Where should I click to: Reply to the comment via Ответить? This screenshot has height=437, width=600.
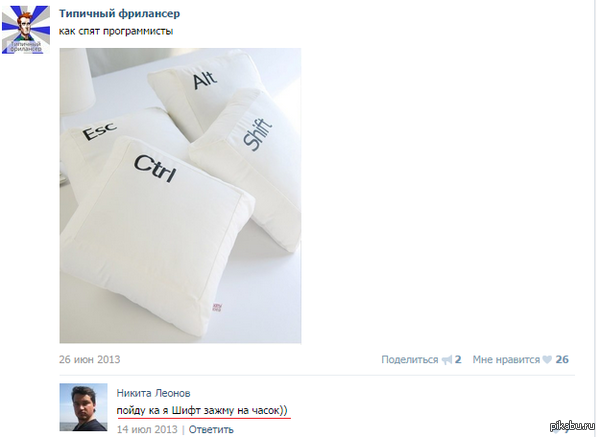pos(211,429)
